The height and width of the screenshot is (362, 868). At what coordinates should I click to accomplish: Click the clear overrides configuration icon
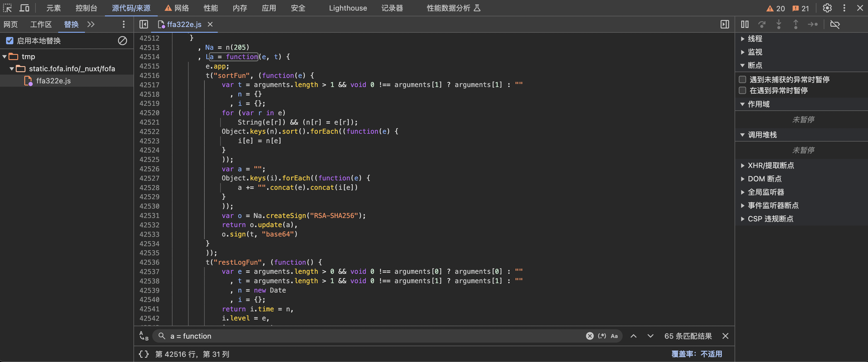[x=122, y=41]
